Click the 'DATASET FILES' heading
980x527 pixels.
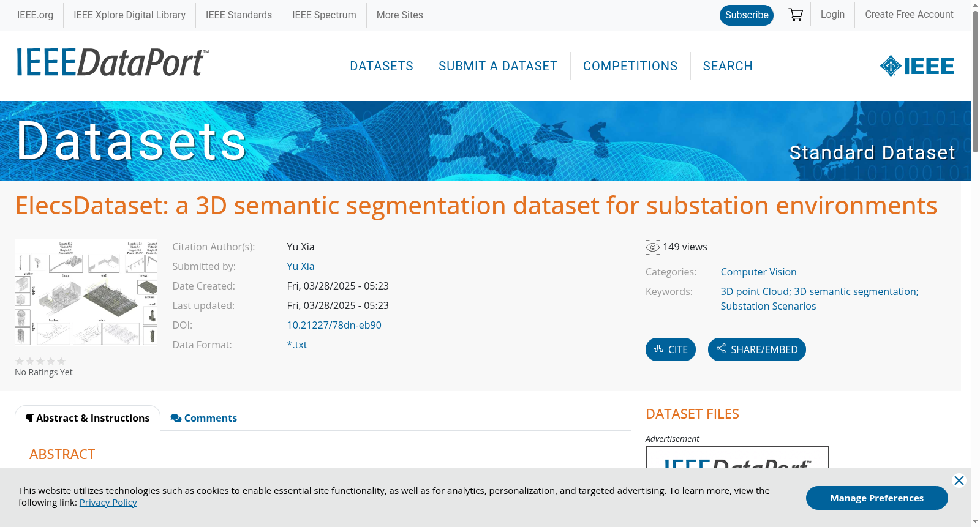pyautogui.click(x=692, y=414)
